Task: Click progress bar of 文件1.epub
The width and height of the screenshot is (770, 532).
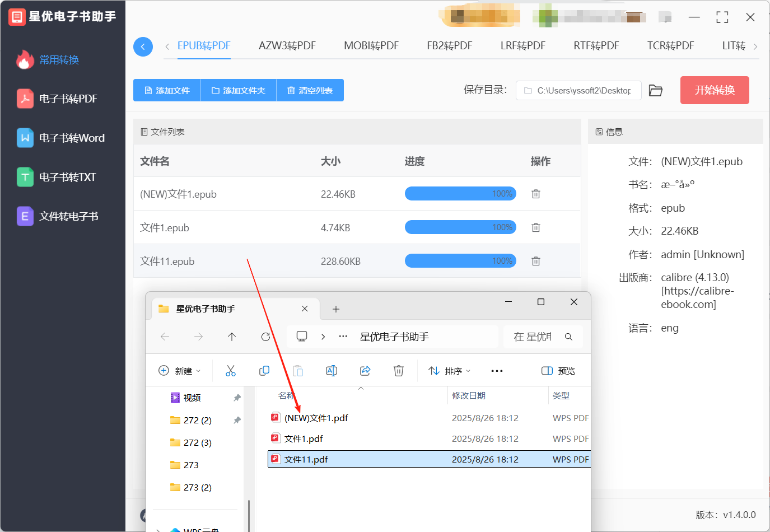Action: [460, 227]
